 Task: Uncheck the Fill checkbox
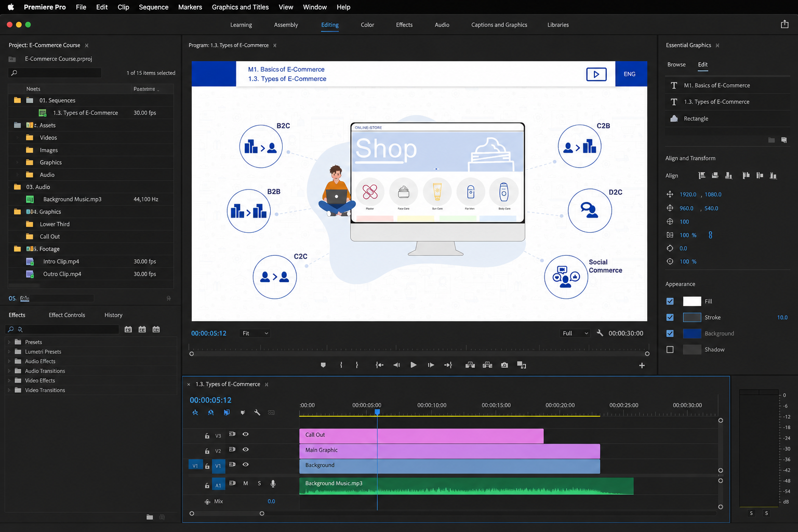tap(670, 301)
